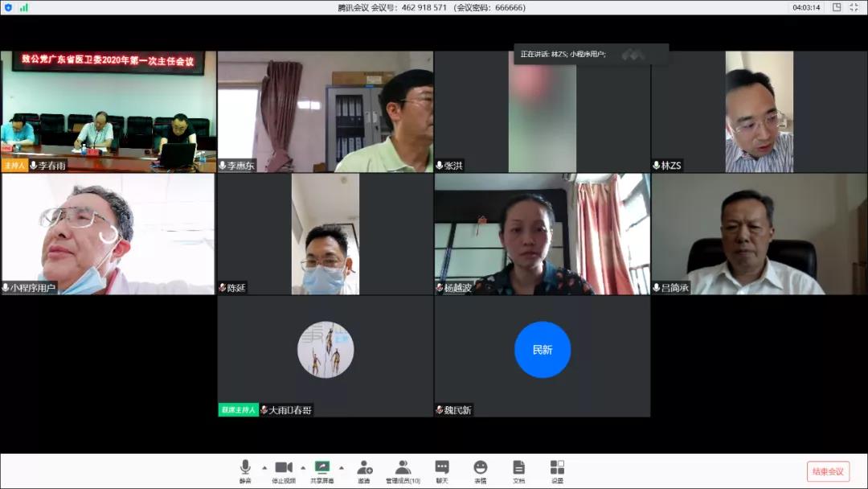Click the 魏民新 name label
868x489 pixels.
(458, 410)
